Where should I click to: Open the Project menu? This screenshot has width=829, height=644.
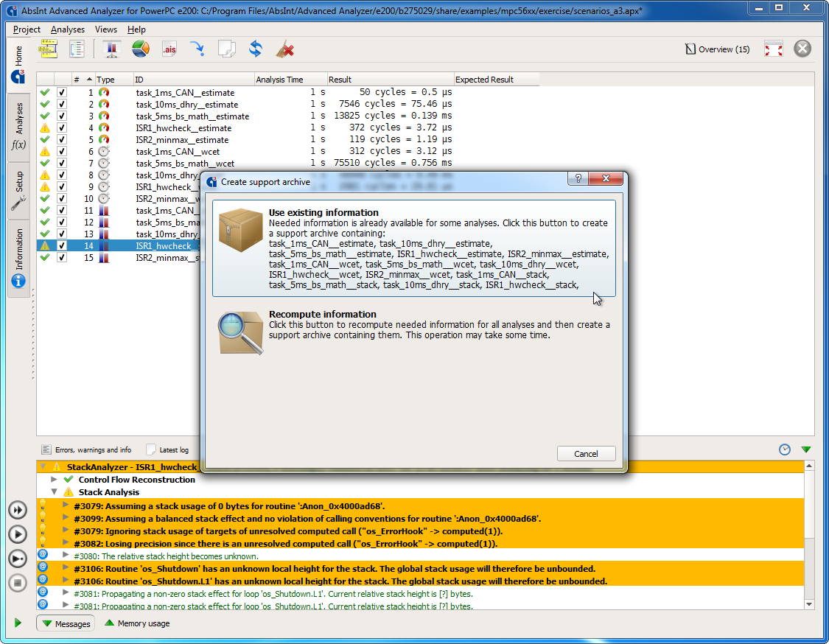[x=27, y=29]
